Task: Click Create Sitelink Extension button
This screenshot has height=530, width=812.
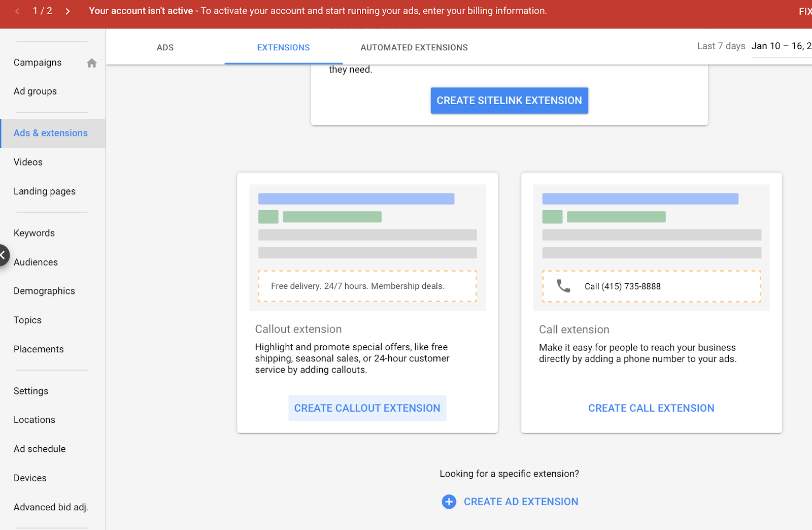Action: pyautogui.click(x=509, y=101)
